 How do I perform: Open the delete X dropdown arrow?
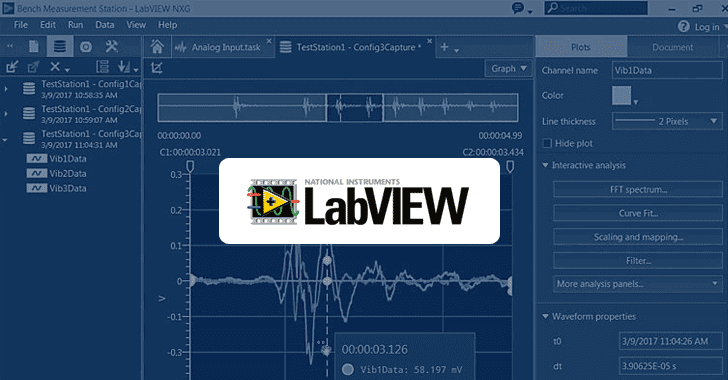(x=67, y=70)
